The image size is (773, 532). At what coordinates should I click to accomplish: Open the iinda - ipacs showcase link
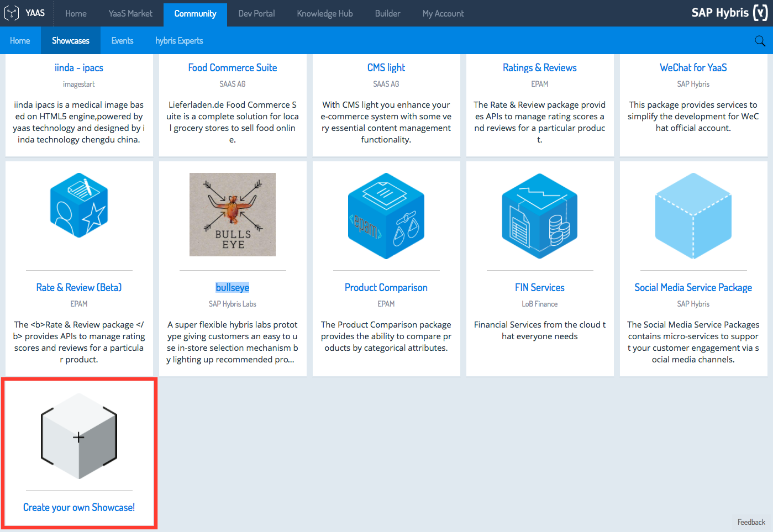click(x=79, y=68)
